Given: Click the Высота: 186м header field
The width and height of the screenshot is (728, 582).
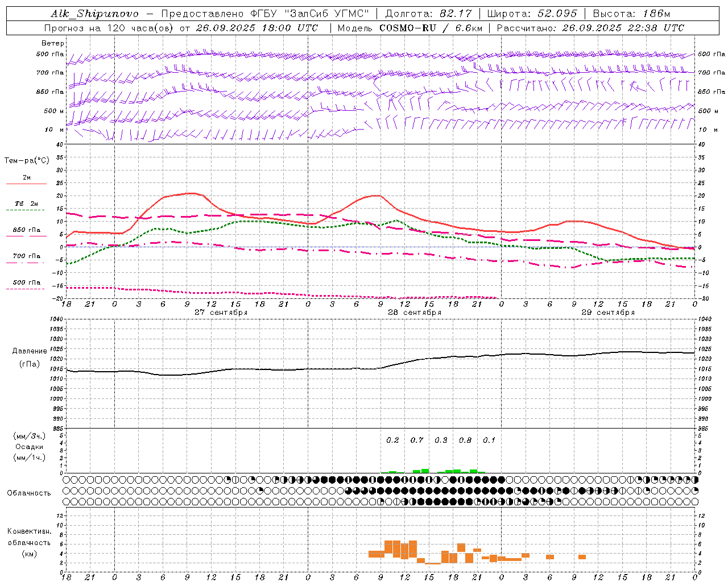Looking at the screenshot, I should click(632, 14).
